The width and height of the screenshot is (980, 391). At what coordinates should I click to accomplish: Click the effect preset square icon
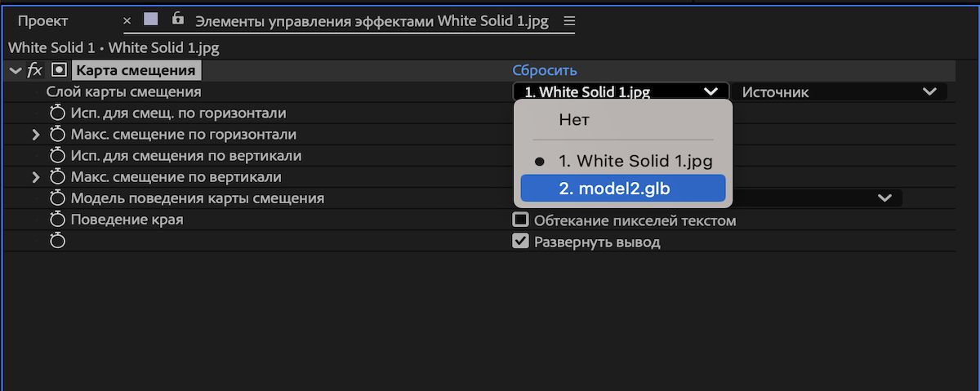59,71
